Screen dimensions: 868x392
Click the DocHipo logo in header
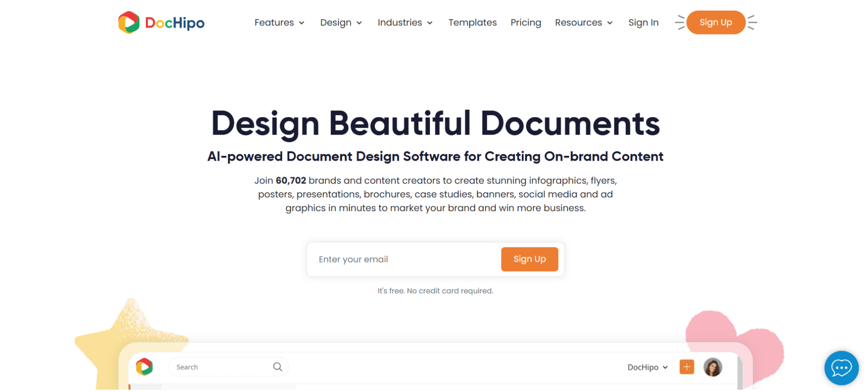tap(161, 23)
